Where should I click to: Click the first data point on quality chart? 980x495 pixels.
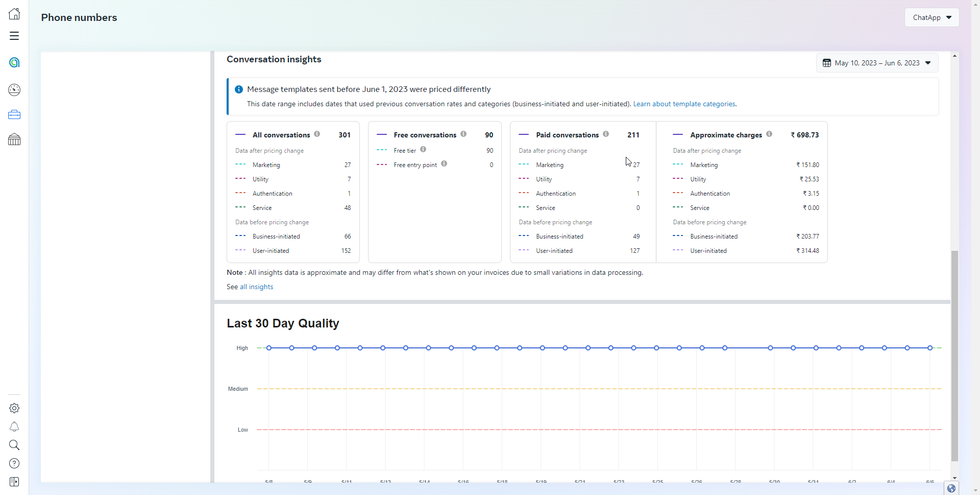click(269, 348)
